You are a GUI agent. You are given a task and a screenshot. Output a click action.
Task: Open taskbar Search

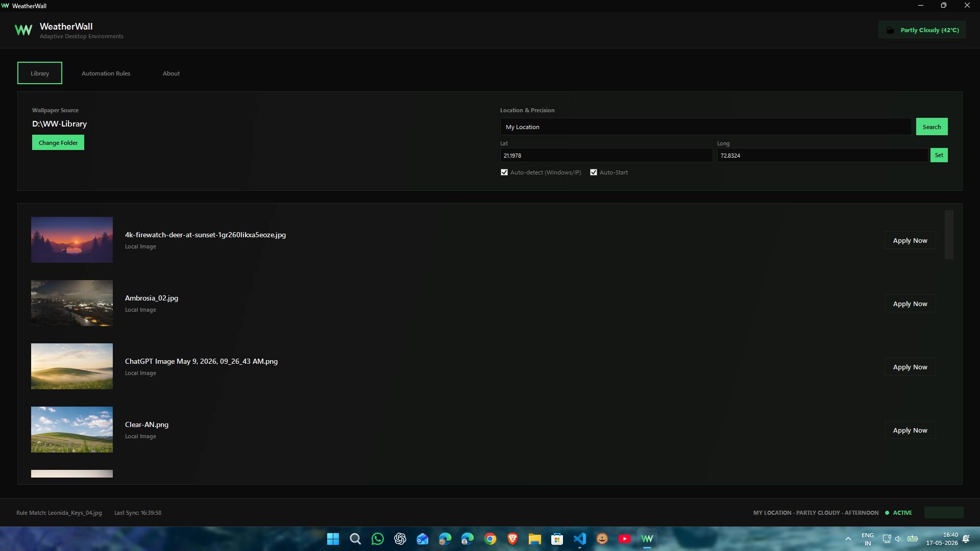[355, 539]
